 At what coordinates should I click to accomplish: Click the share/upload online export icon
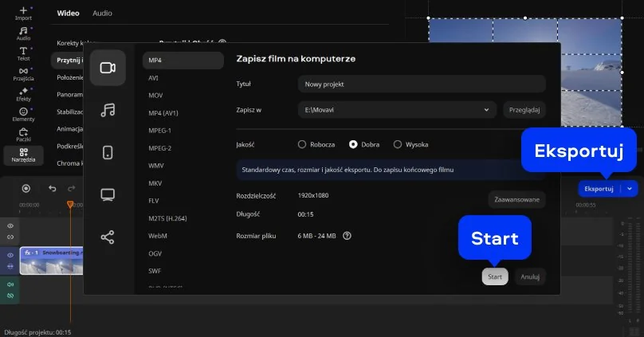coord(108,237)
